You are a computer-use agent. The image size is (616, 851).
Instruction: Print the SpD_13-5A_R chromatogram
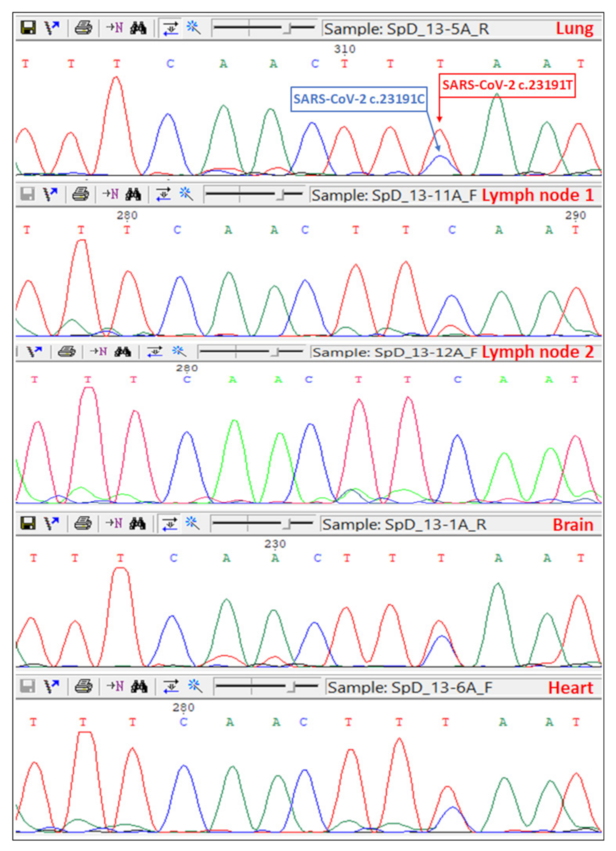(83, 28)
